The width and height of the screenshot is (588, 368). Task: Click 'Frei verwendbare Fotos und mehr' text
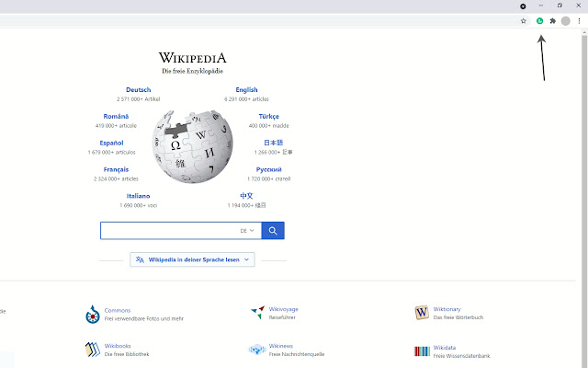(144, 319)
